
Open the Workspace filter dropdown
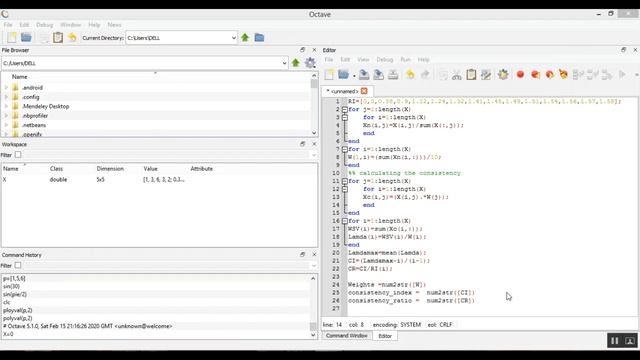click(x=313, y=155)
